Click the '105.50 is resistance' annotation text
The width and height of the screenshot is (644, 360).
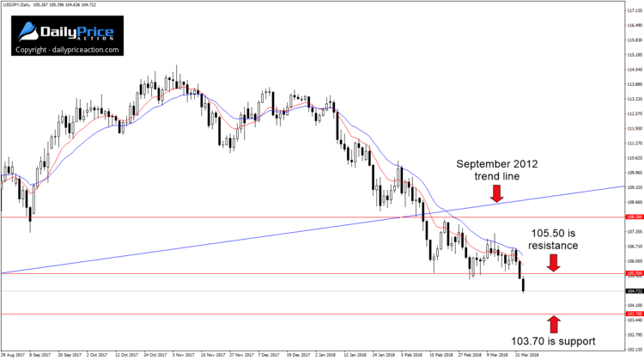[x=553, y=239]
